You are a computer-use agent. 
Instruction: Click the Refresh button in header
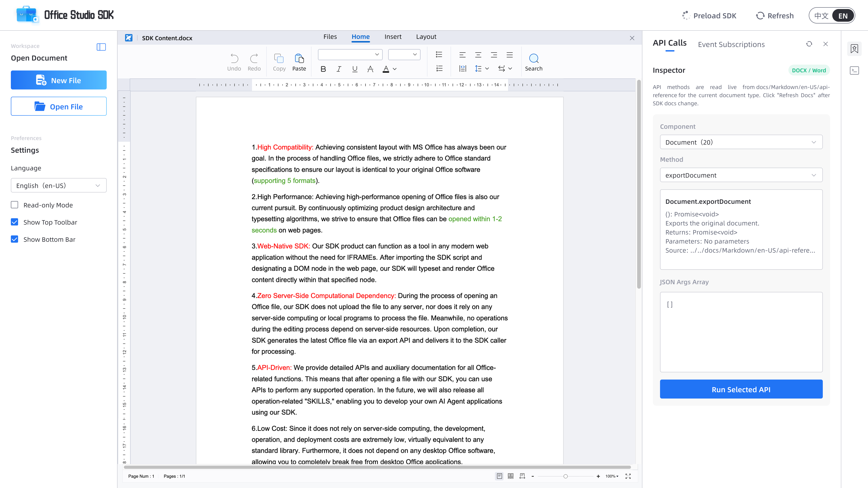click(x=775, y=16)
